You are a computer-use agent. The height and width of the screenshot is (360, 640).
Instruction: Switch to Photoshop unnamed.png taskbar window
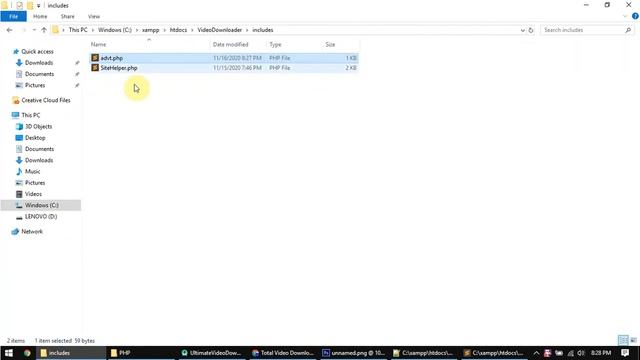click(x=353, y=353)
